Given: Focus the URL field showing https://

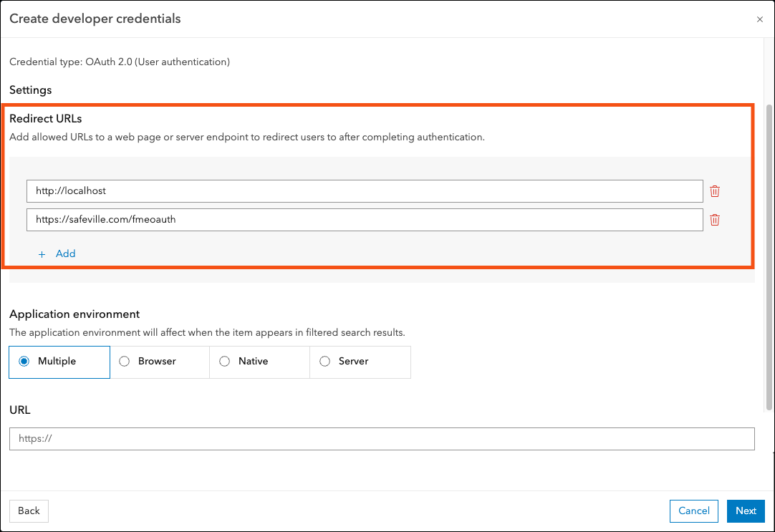Looking at the screenshot, I should pos(382,439).
